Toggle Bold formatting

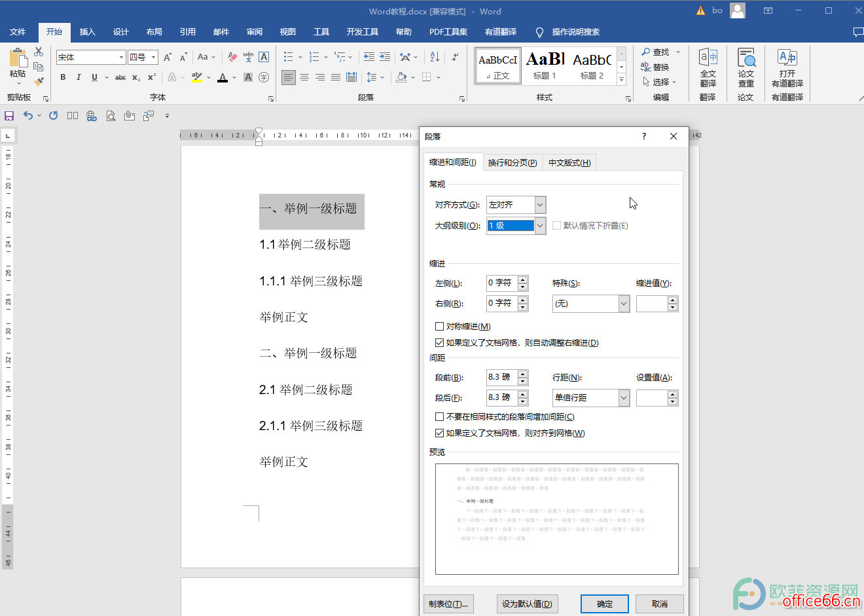(x=63, y=77)
